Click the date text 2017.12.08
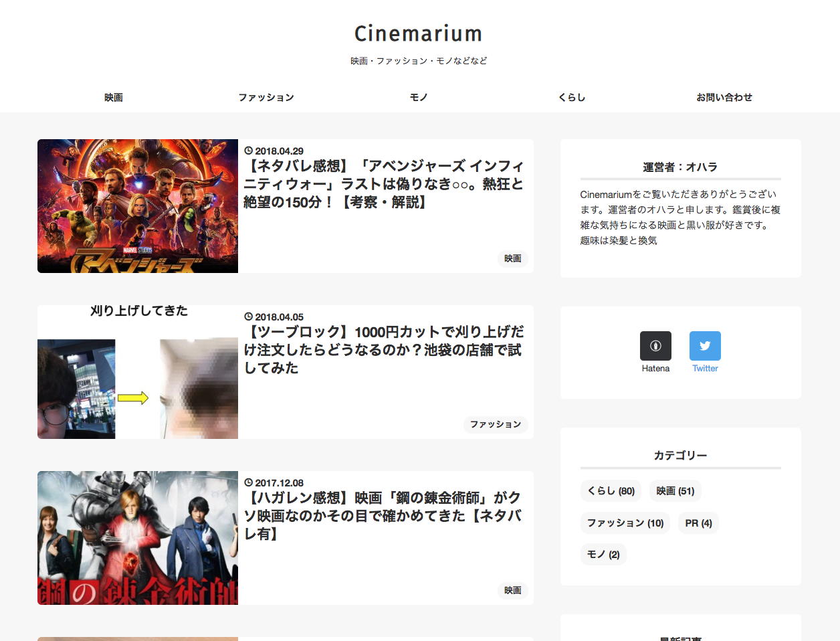 click(x=279, y=482)
